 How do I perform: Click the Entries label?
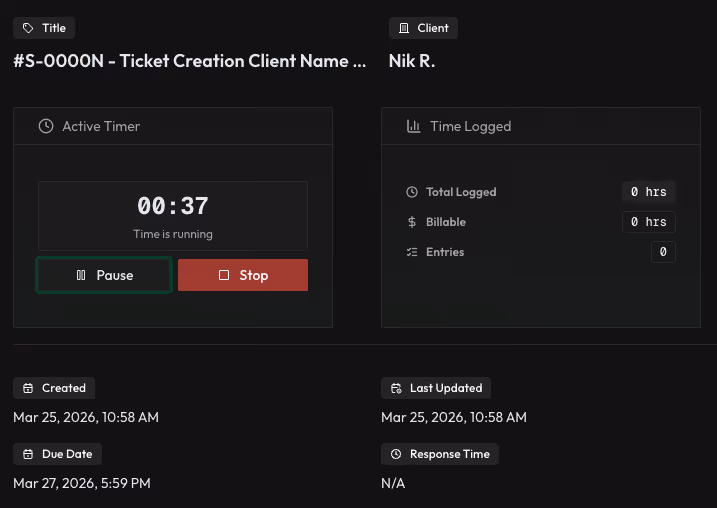(445, 252)
